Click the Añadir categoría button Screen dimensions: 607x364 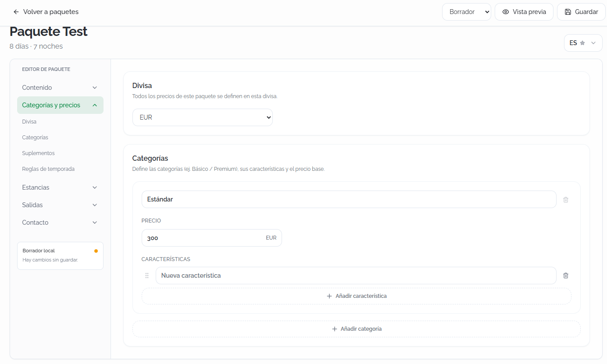tap(357, 329)
